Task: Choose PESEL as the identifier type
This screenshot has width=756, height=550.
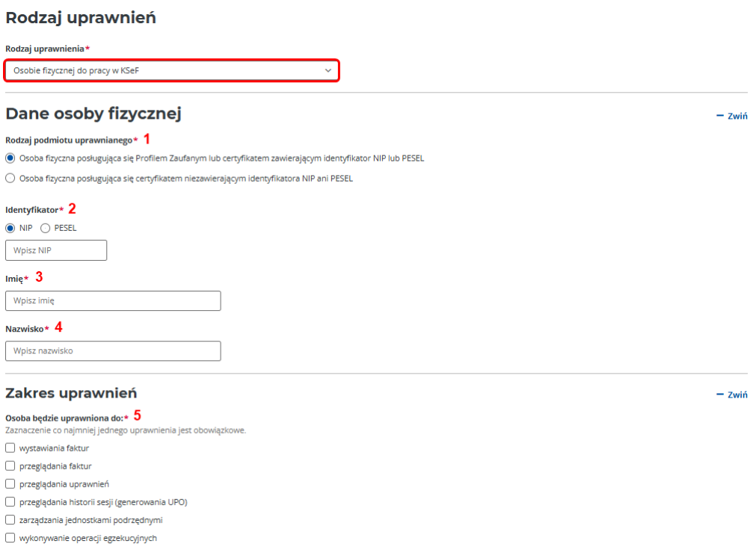Action: pos(46,228)
